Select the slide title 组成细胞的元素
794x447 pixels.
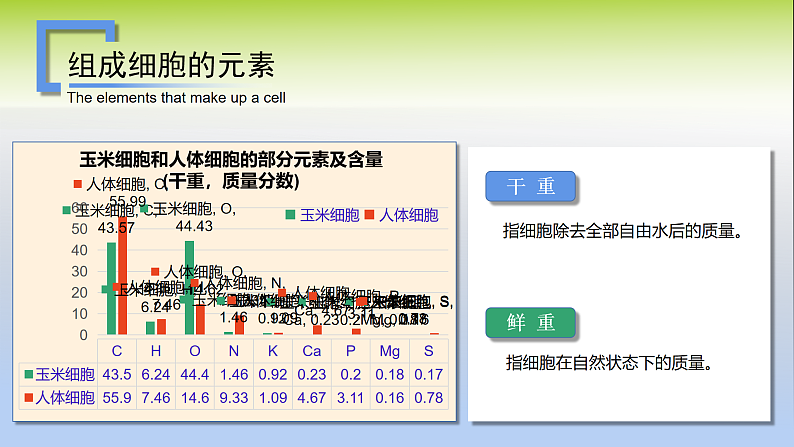click(x=172, y=65)
